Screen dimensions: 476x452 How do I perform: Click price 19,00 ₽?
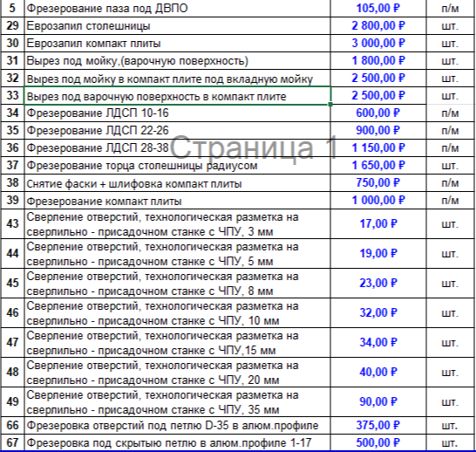[378, 253]
